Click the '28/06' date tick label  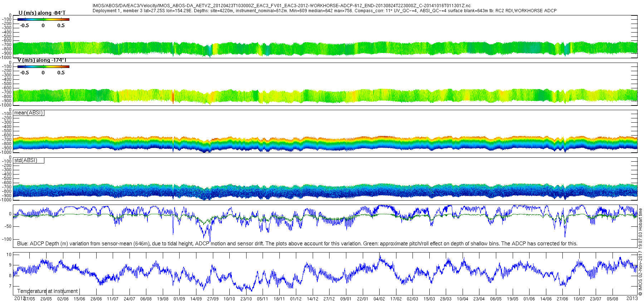point(96,299)
